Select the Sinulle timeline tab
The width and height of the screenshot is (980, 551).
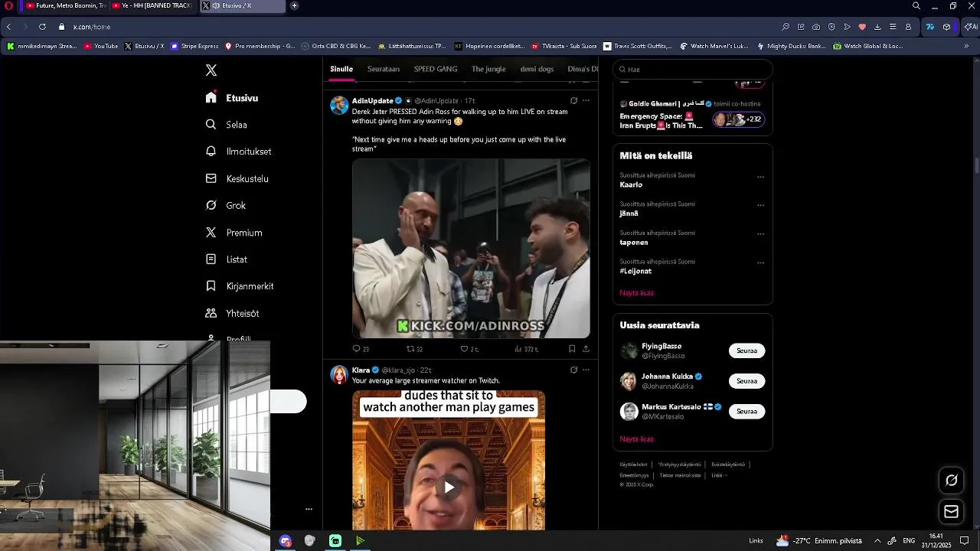[x=341, y=69]
